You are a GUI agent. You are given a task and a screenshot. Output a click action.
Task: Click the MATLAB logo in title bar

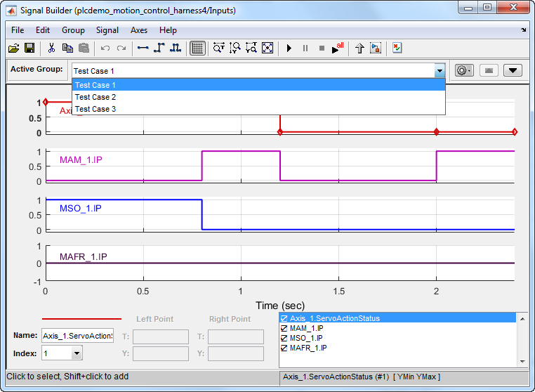pos(11,11)
